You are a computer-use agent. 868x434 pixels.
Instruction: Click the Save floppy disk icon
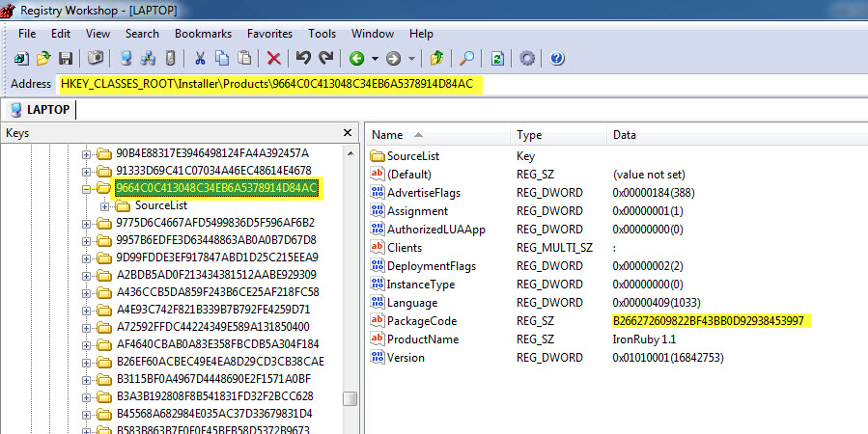[x=66, y=58]
